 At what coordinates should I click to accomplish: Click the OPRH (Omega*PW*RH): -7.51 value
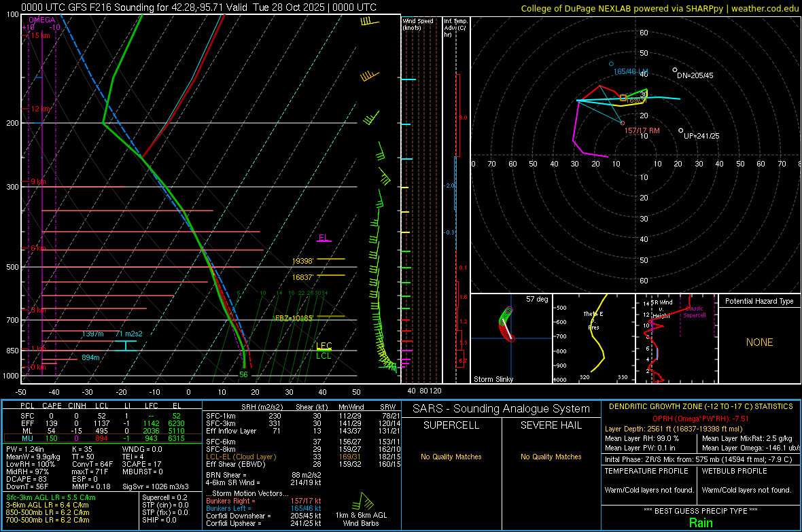(x=700, y=419)
